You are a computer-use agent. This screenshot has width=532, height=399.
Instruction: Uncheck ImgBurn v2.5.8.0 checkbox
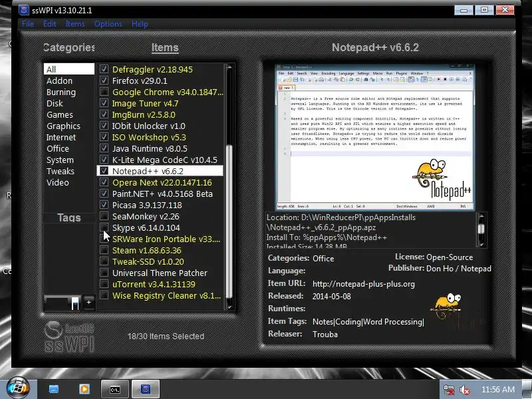point(104,114)
